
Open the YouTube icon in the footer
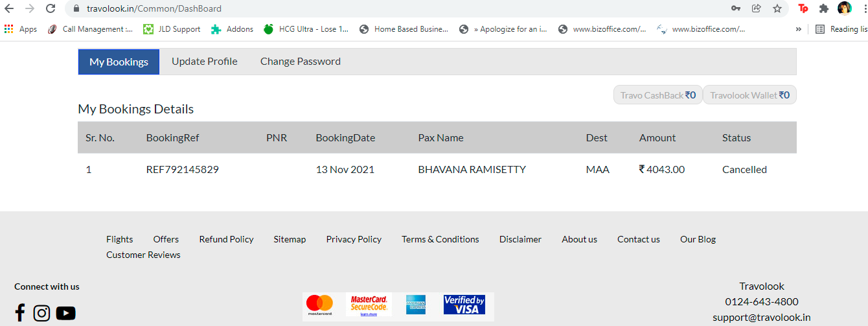[66, 313]
